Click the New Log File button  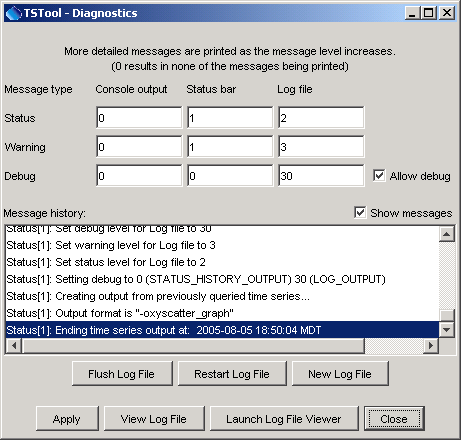coord(340,374)
